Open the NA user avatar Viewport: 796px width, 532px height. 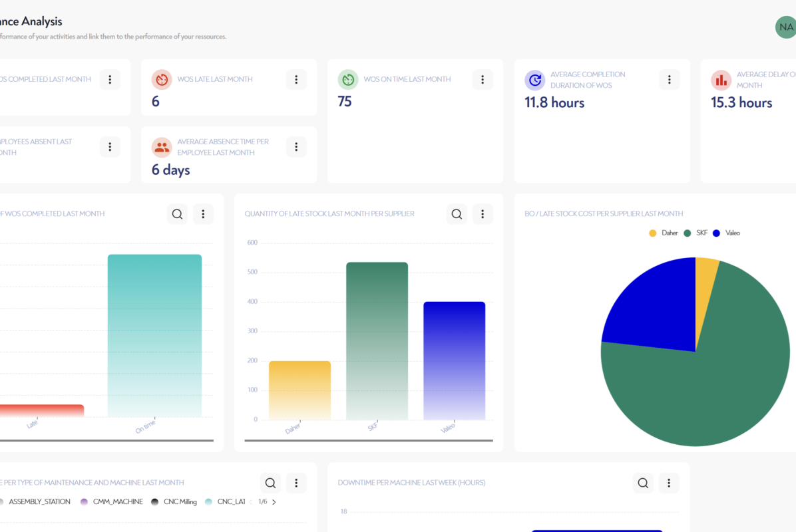pyautogui.click(x=786, y=27)
